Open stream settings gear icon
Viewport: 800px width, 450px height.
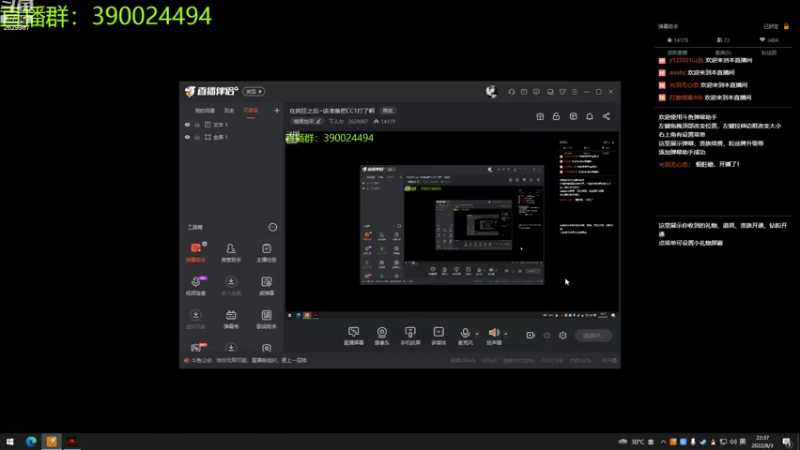pos(563,335)
